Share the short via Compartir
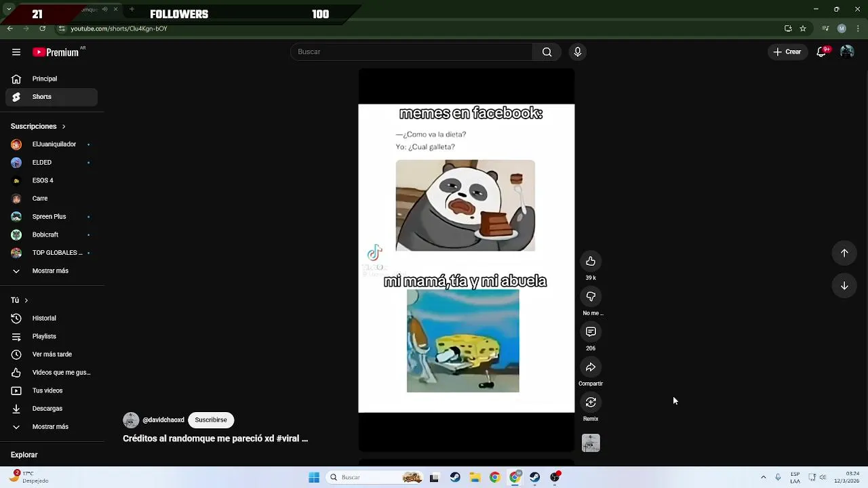Image resolution: width=868 pixels, height=488 pixels. [591, 367]
